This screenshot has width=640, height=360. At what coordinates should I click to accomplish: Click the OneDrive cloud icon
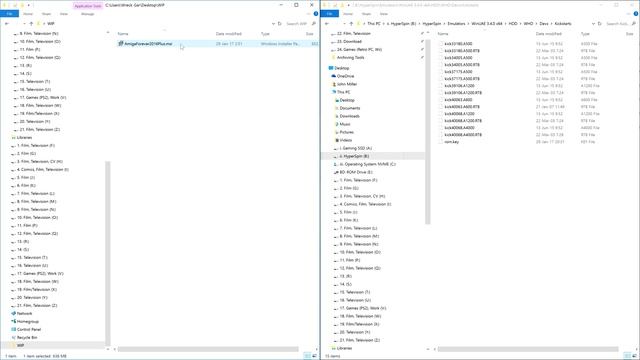333,76
